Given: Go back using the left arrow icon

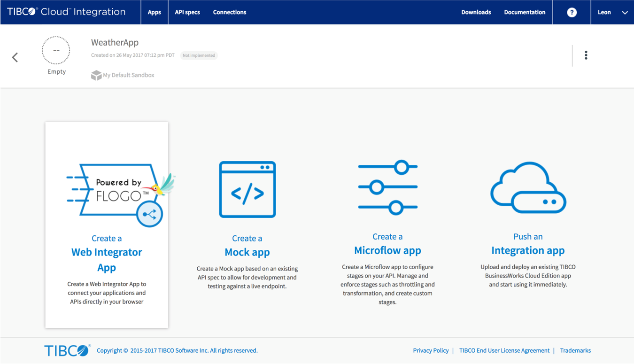Looking at the screenshot, I should point(15,57).
